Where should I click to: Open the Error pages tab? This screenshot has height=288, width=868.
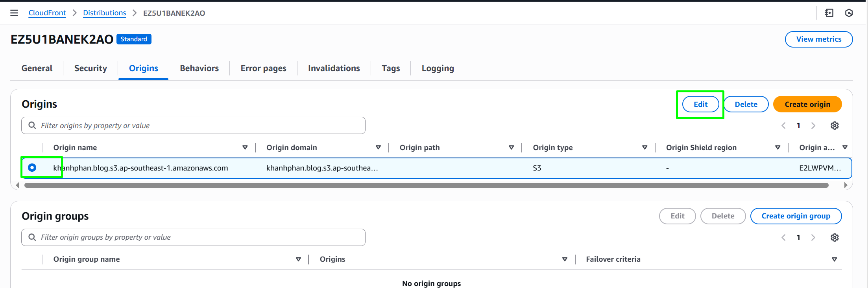point(264,68)
